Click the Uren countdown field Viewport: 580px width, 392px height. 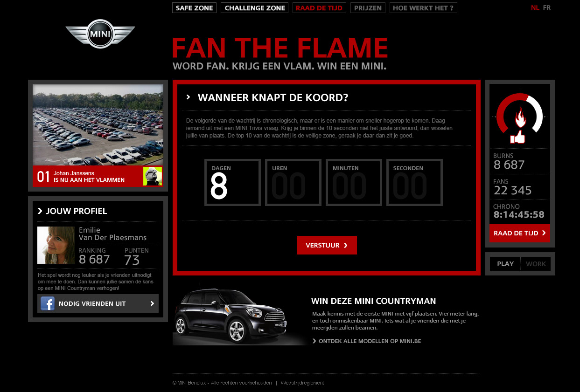[293, 182]
